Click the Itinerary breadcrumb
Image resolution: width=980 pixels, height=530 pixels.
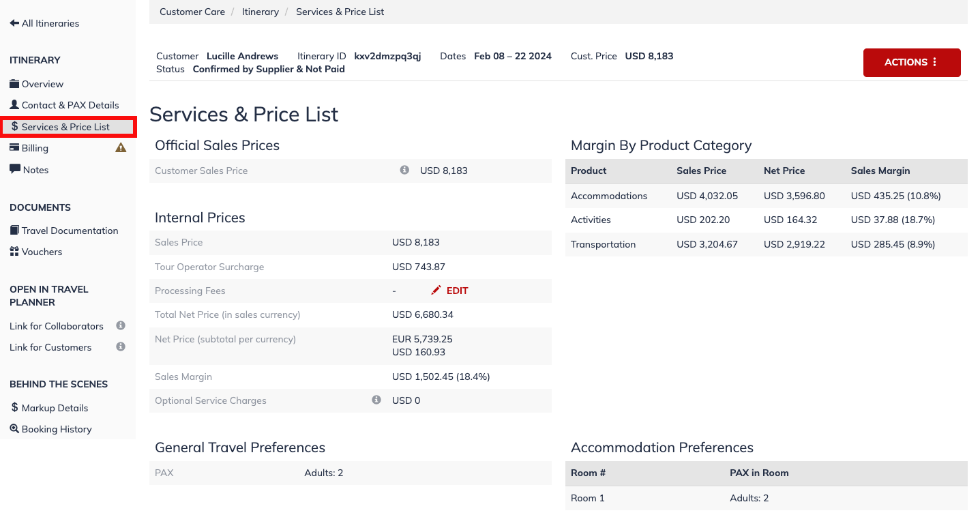click(x=261, y=12)
